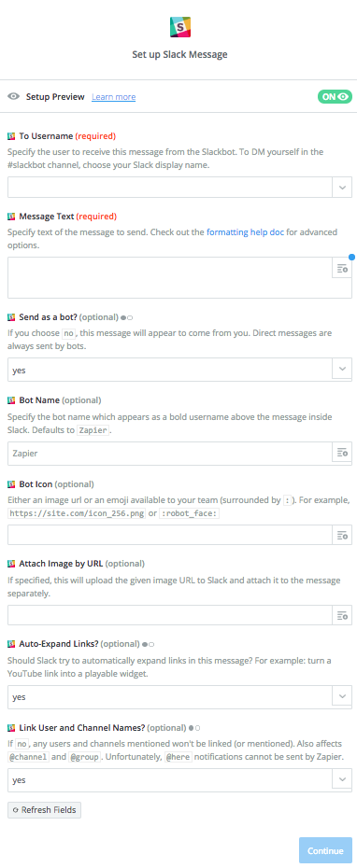Image resolution: width=357 pixels, height=868 pixels.
Task: Open insert-field icon in Bot Icon field
Action: (x=343, y=536)
